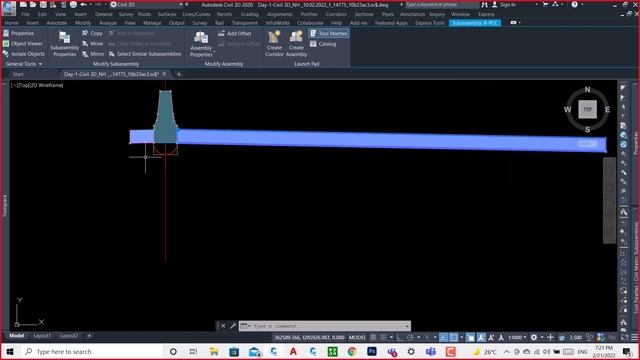This screenshot has width=640, height=360.
Task: Expand the Assembly Properties dropdown arrow
Action: point(215,52)
